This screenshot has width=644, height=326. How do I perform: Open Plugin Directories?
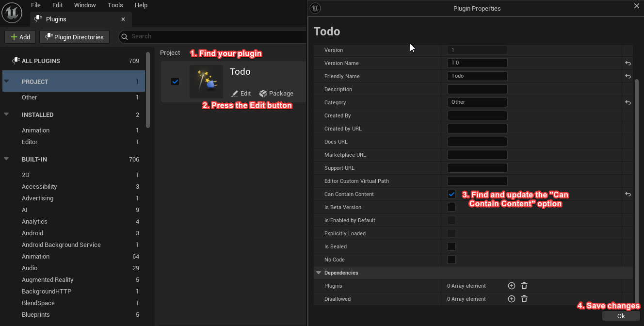[x=74, y=37]
